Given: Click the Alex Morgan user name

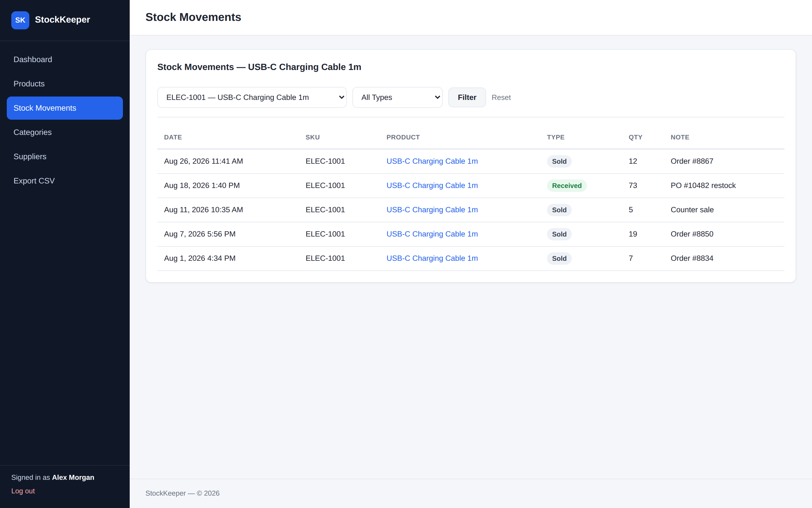Looking at the screenshot, I should [73, 478].
